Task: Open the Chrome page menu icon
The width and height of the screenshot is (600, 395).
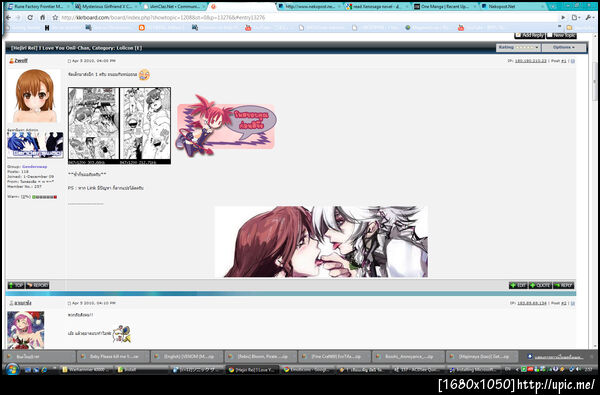Action: 575,18
